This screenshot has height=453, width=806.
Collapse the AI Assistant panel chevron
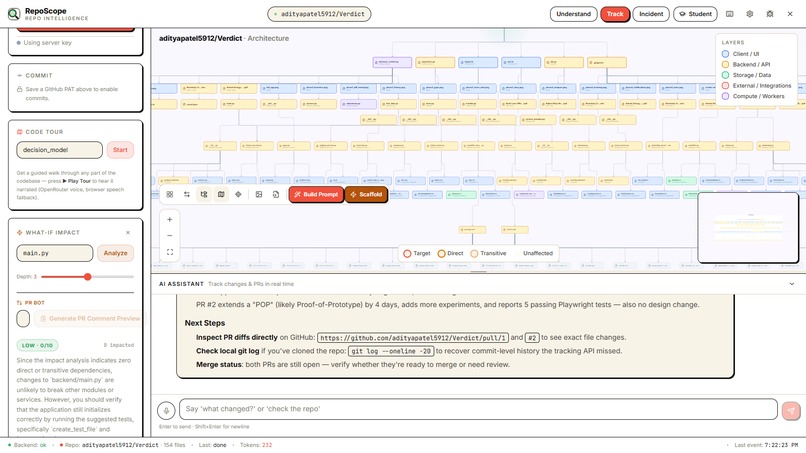point(792,284)
